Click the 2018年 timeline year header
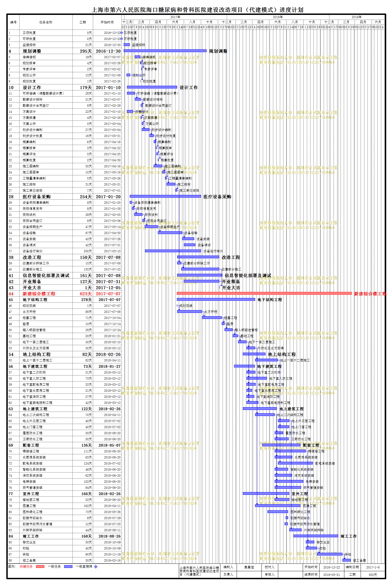This screenshot has height=585, width=392. (278, 17)
